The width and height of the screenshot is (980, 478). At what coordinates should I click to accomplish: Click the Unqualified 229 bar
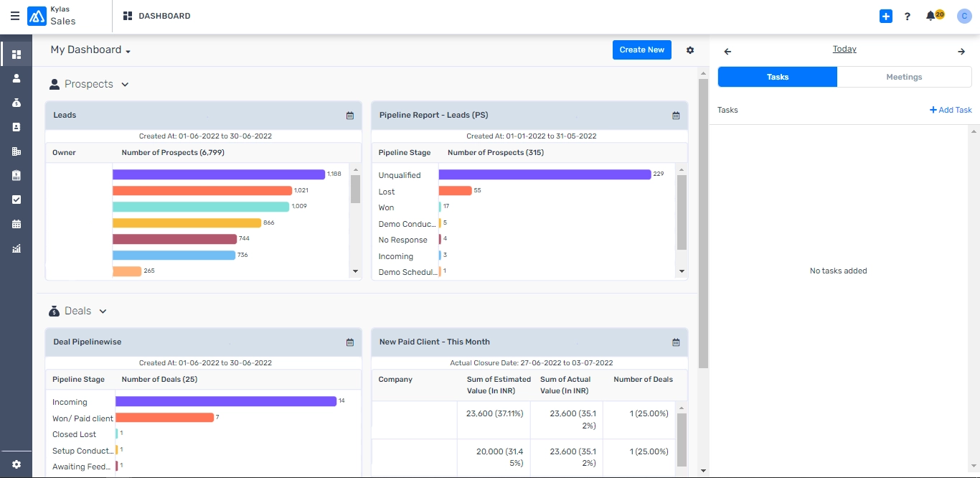pyautogui.click(x=545, y=174)
